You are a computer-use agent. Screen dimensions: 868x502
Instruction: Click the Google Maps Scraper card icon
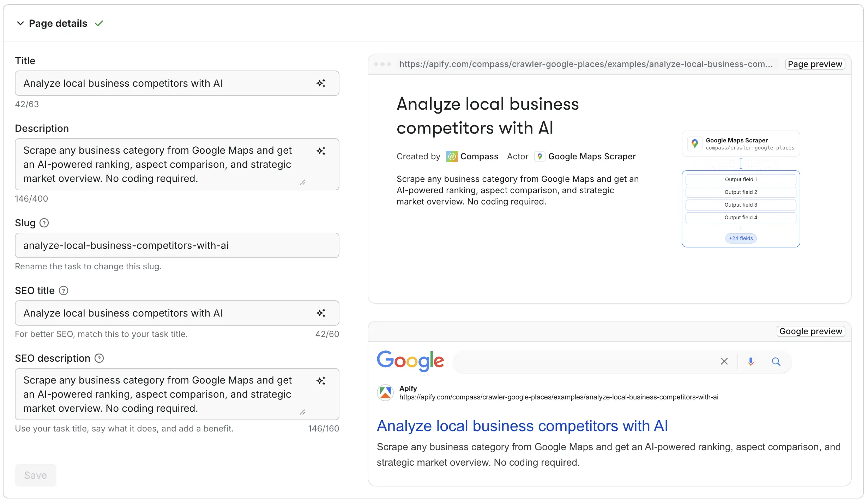(695, 143)
